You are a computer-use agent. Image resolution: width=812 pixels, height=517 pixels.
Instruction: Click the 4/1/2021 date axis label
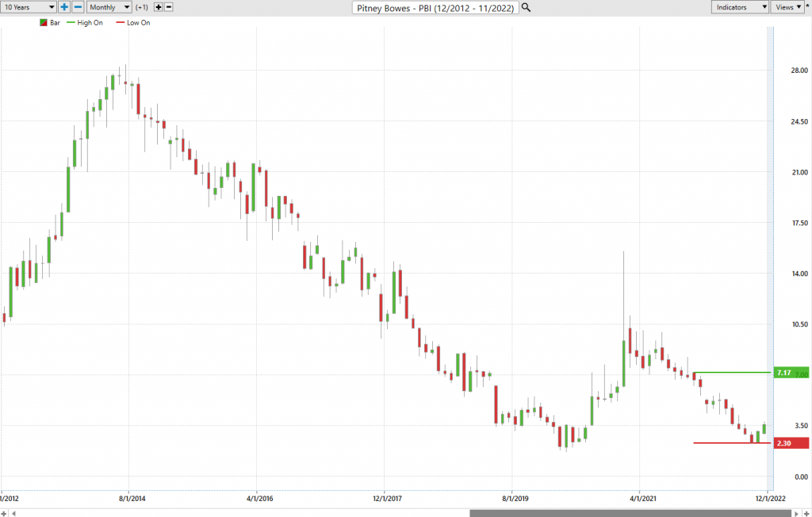tap(642, 498)
